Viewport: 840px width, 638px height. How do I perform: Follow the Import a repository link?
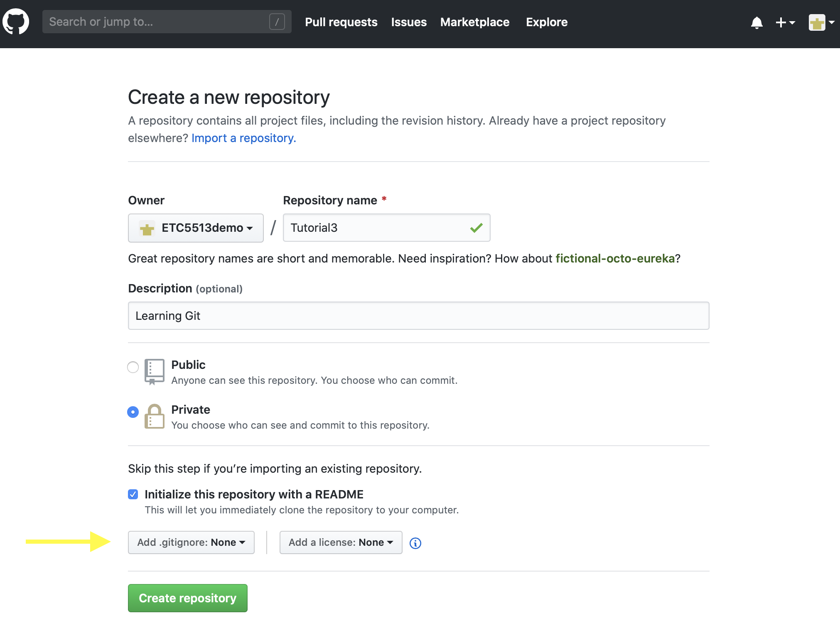coord(243,138)
